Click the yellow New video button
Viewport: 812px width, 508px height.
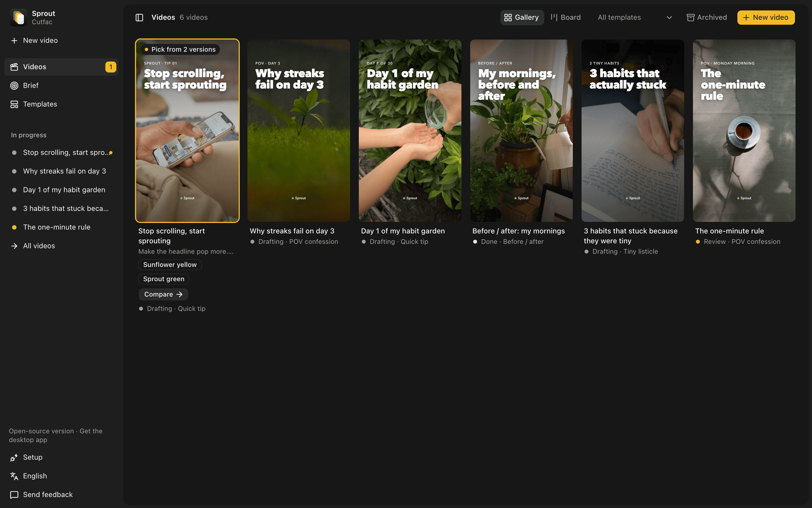pyautogui.click(x=766, y=18)
